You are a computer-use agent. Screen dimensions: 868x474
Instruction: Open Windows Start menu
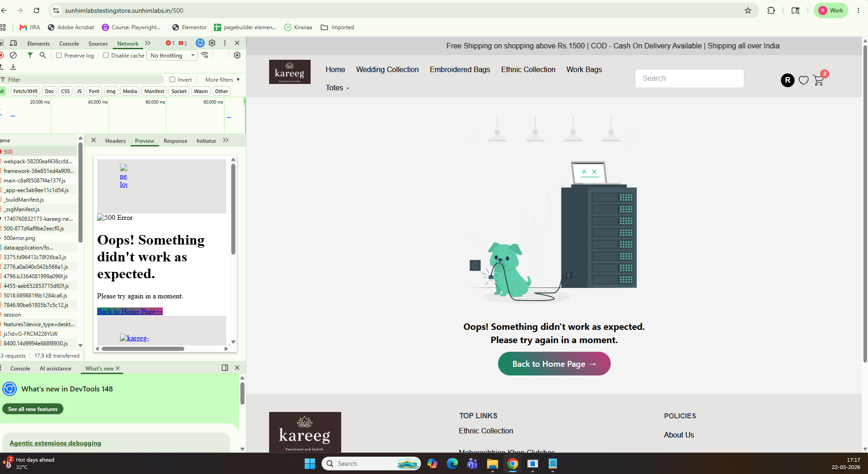[310, 464]
